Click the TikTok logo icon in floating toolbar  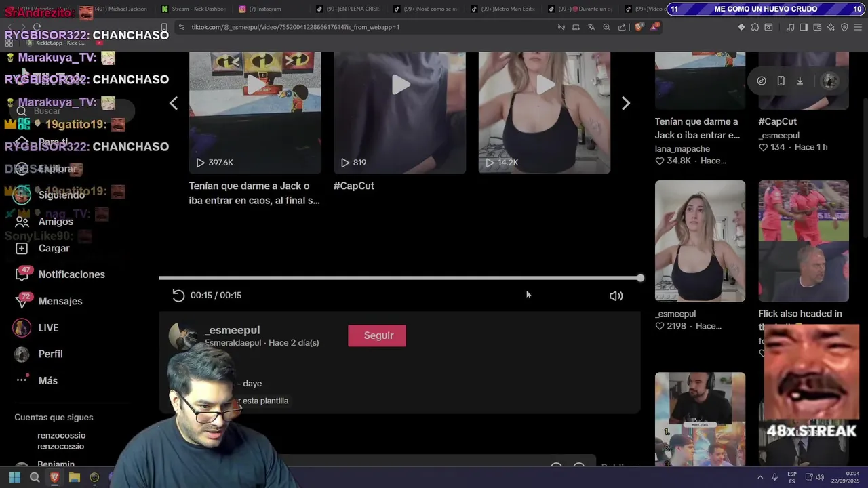[x=762, y=81]
